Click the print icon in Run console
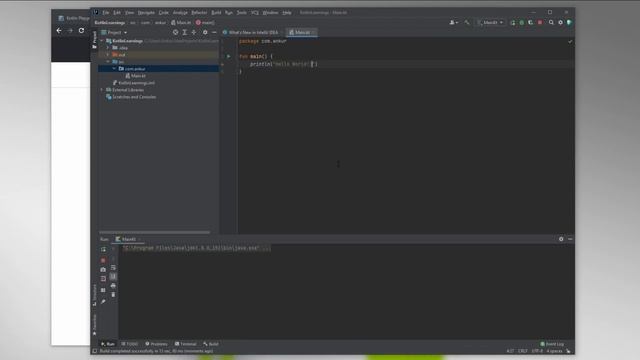Viewport: 640px width, 360px height. 113,286
